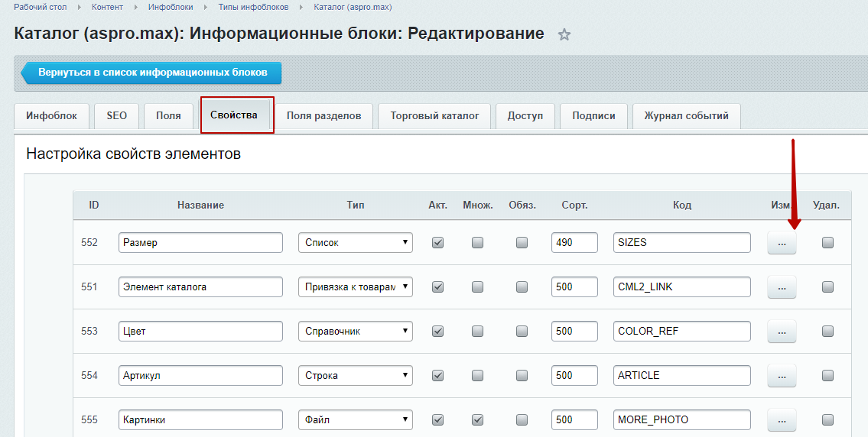The image size is (868, 437).
Task: Switch to the Доступ tab
Action: tap(525, 116)
